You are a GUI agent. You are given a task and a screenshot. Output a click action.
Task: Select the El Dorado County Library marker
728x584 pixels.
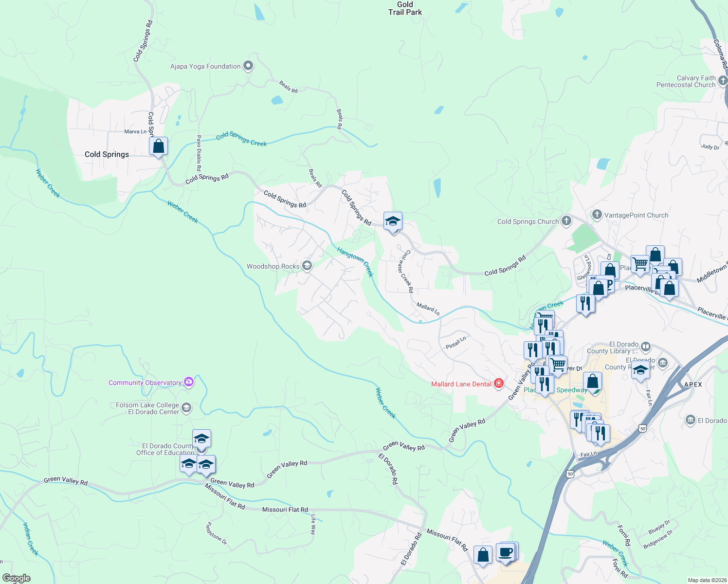coord(646,347)
